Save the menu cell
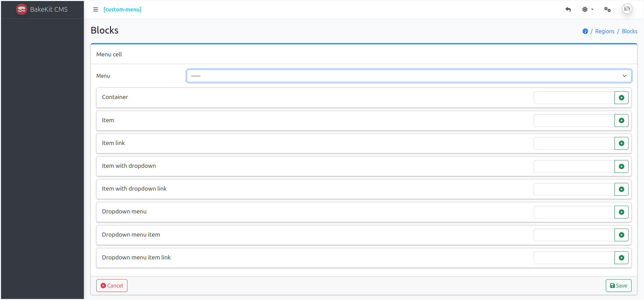Screen dimensions: 644x300 click(618, 286)
